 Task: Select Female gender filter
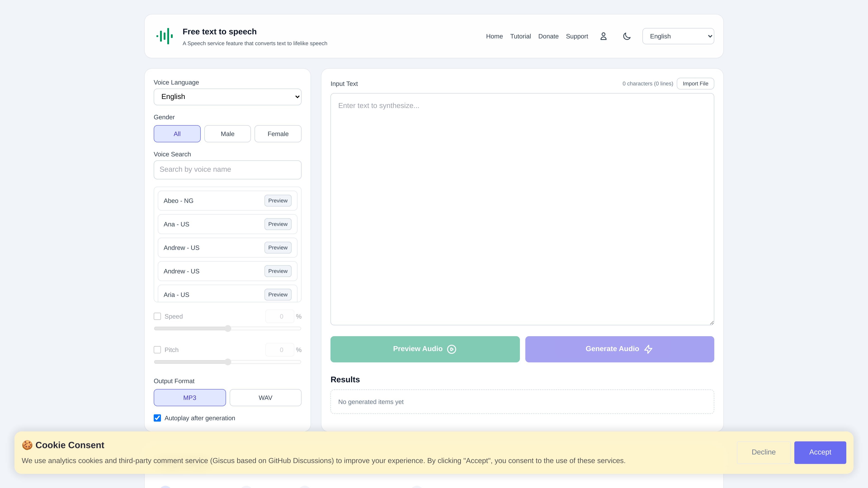[278, 134]
